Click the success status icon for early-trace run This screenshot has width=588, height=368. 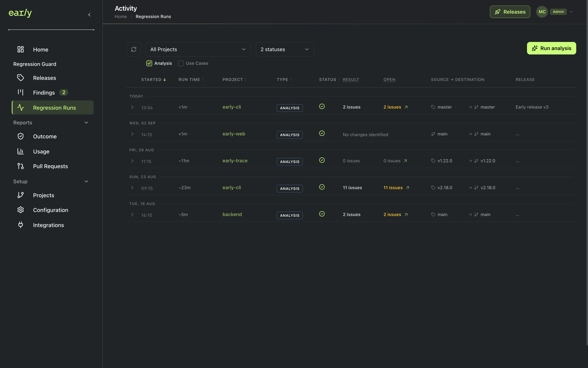click(322, 160)
